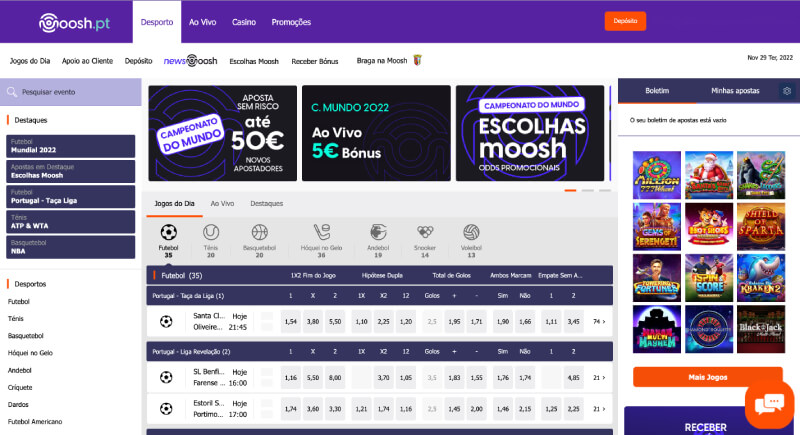Image resolution: width=800 pixels, height=435 pixels.
Task: Open Mundial 2022 highlight
Action: (70, 146)
